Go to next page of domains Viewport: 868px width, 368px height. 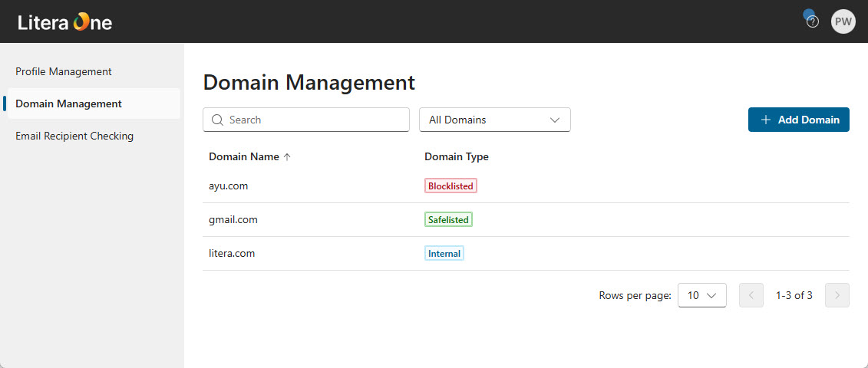pyautogui.click(x=837, y=295)
